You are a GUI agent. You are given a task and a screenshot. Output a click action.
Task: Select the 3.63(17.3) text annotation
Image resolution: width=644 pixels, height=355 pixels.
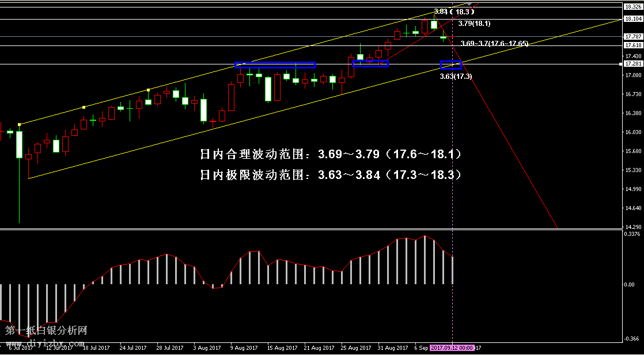coord(456,76)
